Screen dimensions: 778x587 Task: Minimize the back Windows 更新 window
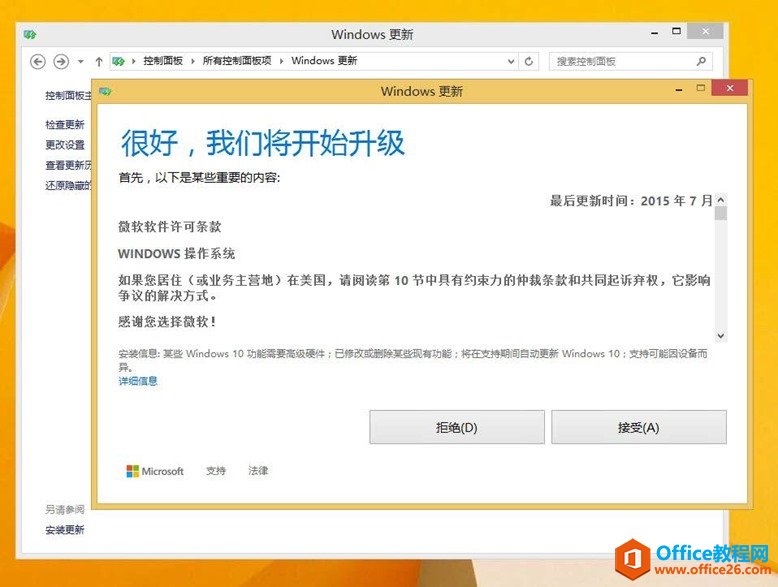click(x=655, y=33)
